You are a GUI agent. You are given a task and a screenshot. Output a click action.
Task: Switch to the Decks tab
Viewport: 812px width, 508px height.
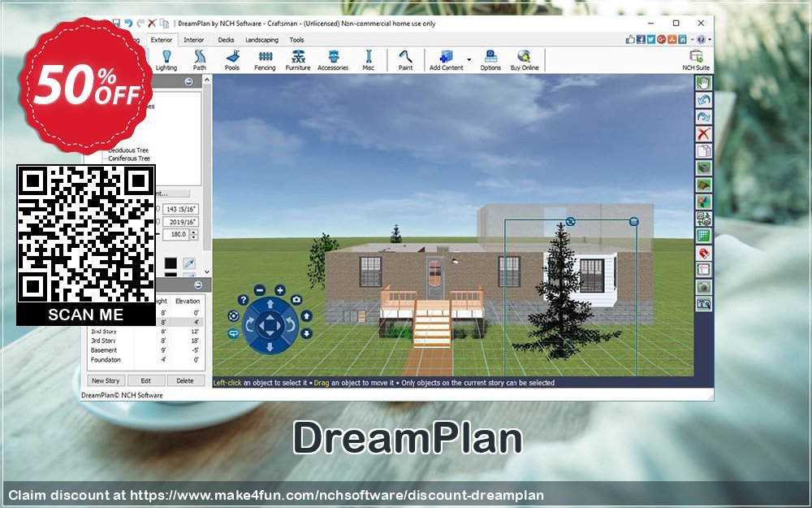(x=226, y=40)
